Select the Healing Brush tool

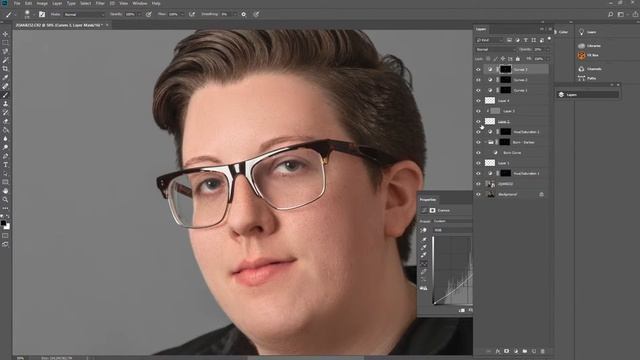coord(5,86)
